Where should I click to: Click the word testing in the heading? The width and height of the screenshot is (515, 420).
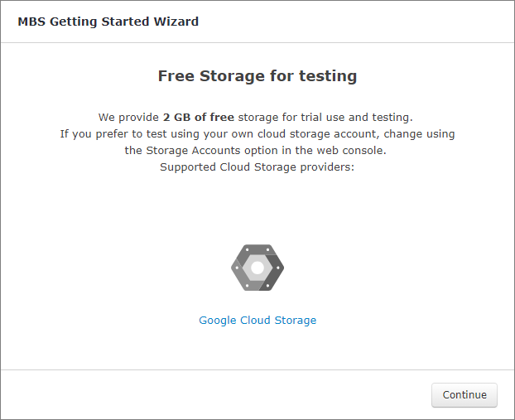pos(328,76)
